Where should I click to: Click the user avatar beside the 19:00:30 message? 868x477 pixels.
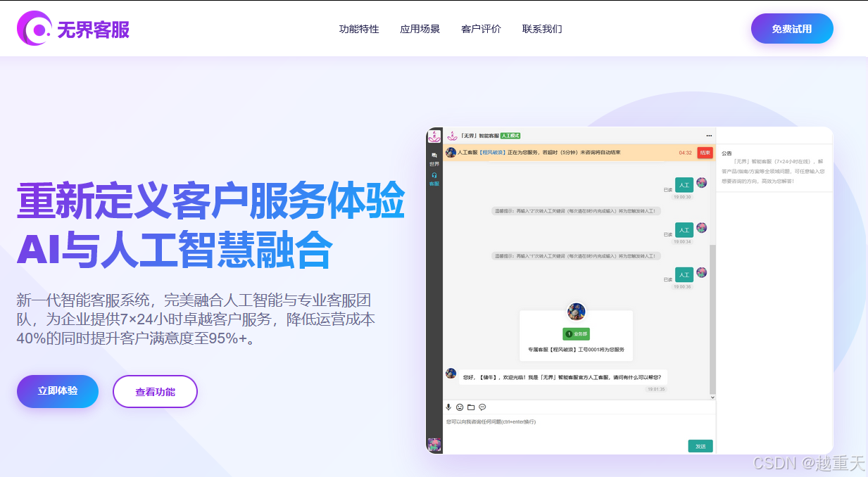click(x=702, y=183)
